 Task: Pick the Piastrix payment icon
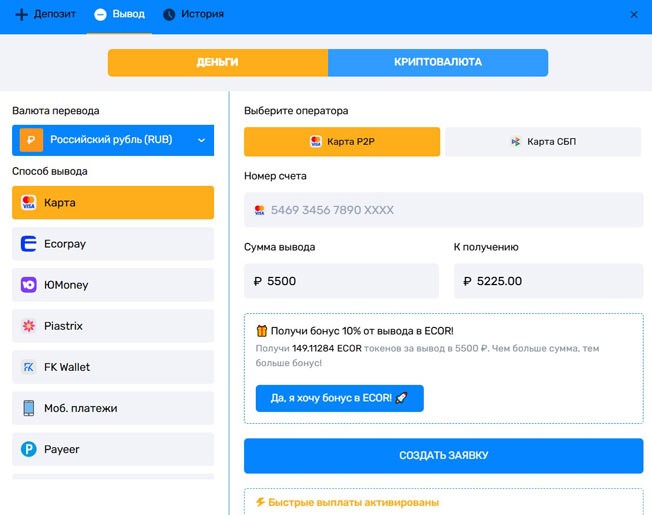tap(28, 326)
